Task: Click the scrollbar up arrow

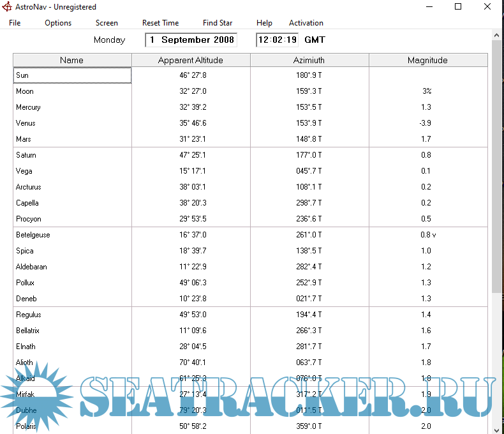Action: coord(496,34)
